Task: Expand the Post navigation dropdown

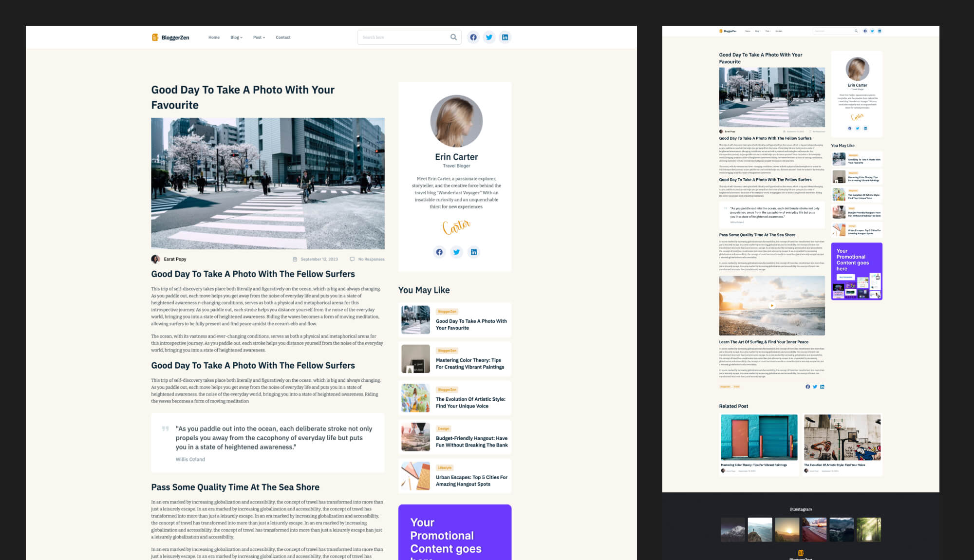Action: coord(259,37)
